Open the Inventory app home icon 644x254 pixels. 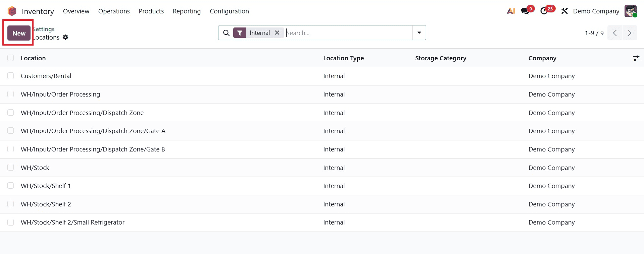tap(12, 11)
